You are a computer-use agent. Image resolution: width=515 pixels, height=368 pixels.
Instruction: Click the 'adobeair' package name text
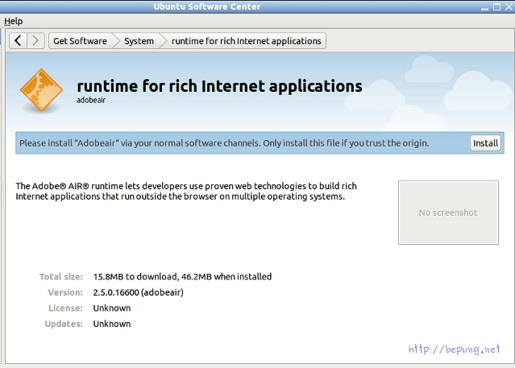pyautogui.click(x=91, y=100)
